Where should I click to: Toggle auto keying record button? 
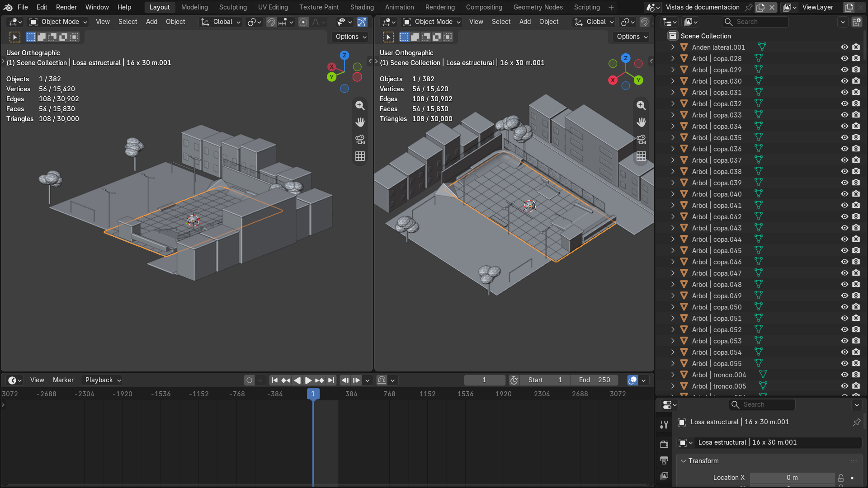(x=249, y=380)
